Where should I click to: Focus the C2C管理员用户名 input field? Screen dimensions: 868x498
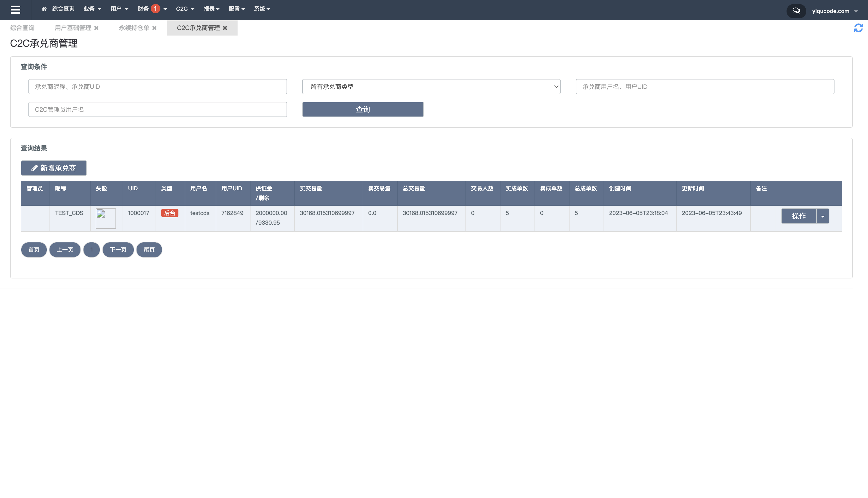pos(157,109)
